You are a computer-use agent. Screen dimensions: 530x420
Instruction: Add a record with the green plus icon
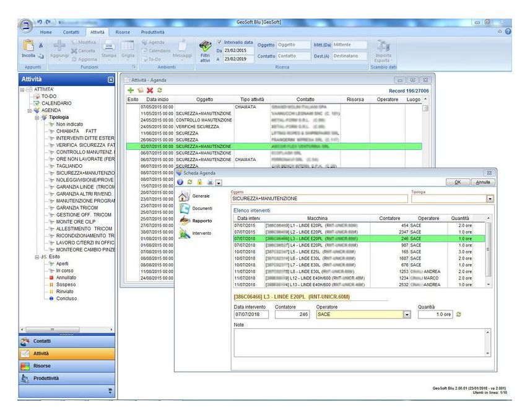coord(131,90)
